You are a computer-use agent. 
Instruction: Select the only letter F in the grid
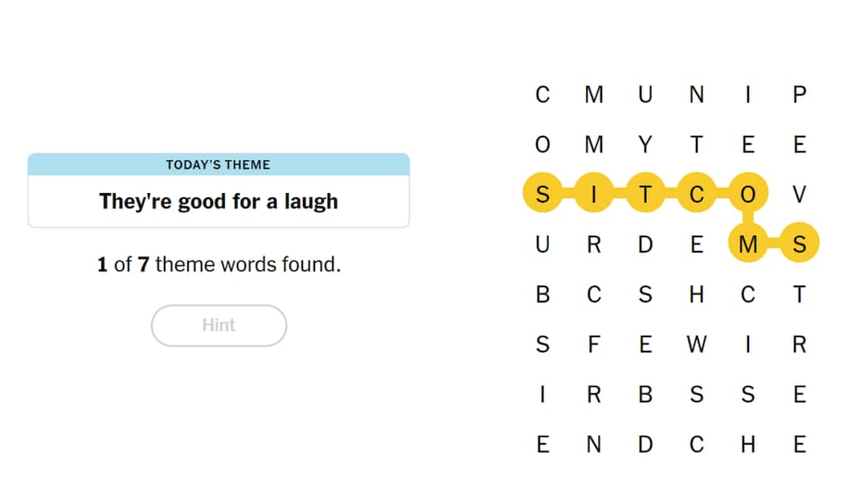(x=594, y=344)
